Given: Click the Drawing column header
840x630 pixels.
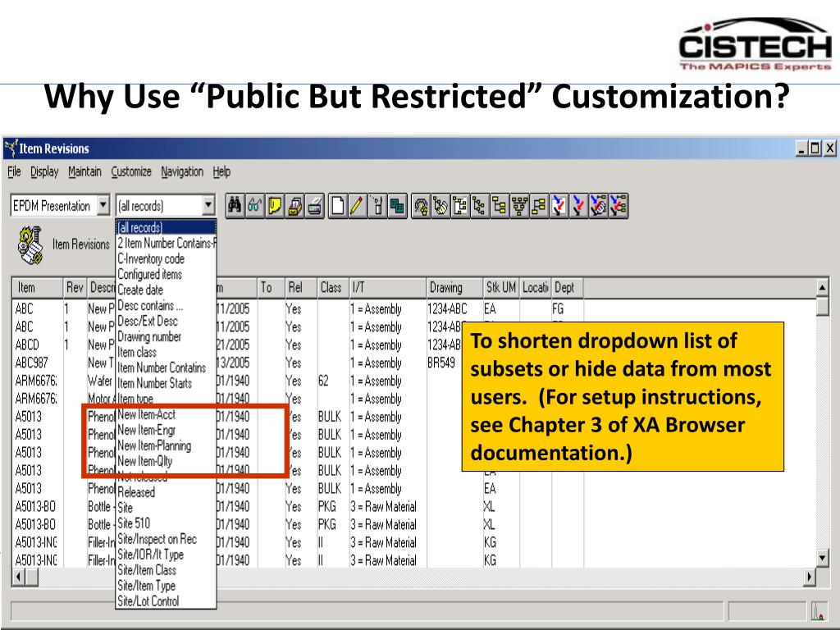Looking at the screenshot, I should 454,288.
